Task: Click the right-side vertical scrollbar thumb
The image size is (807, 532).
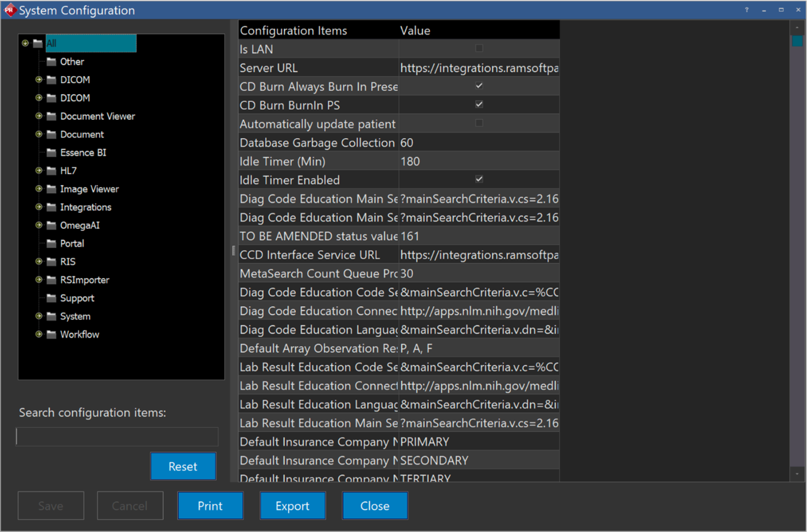Action: click(796, 42)
